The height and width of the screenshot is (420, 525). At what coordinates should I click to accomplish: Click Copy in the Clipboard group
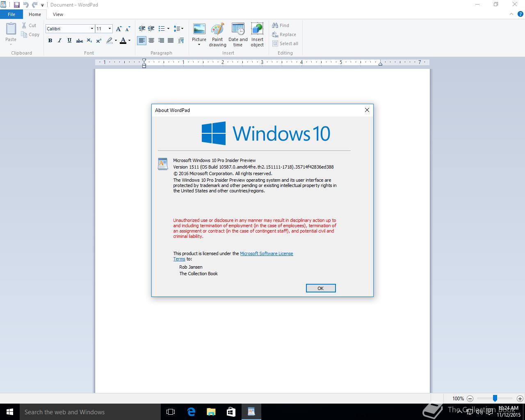30,34
